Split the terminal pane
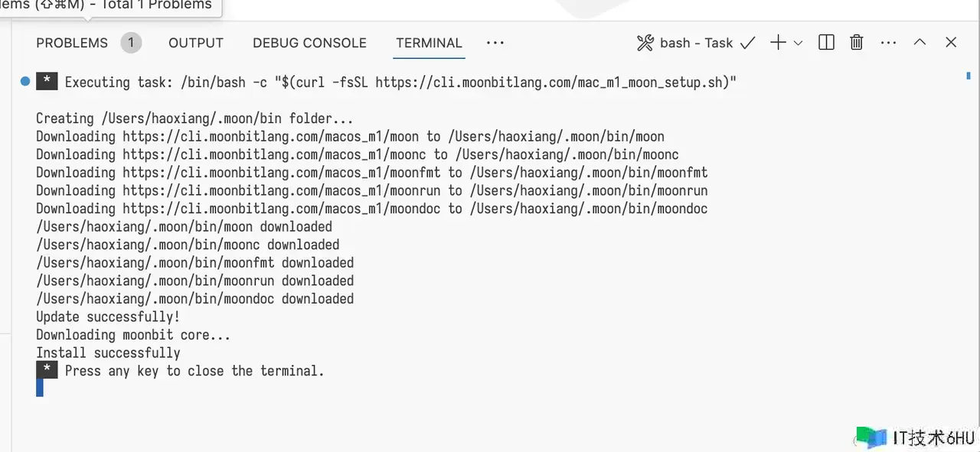Screen dimensions: 980x452 pyautogui.click(x=826, y=43)
